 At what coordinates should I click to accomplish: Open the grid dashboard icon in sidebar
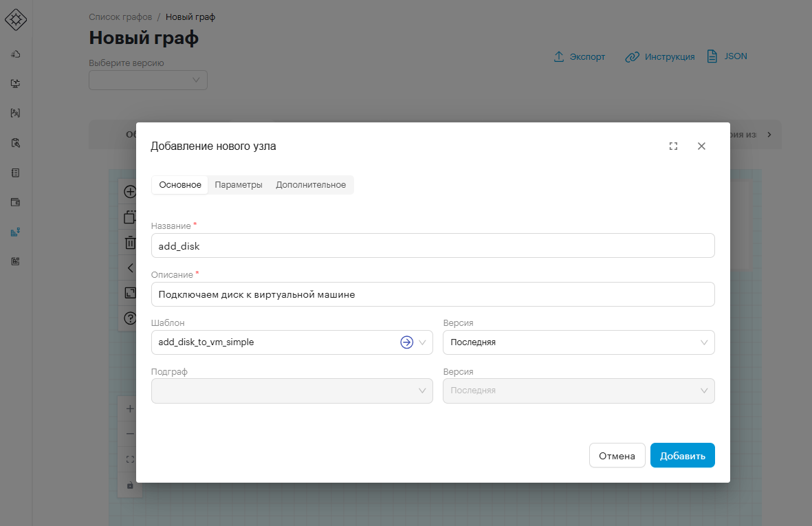pyautogui.click(x=16, y=261)
